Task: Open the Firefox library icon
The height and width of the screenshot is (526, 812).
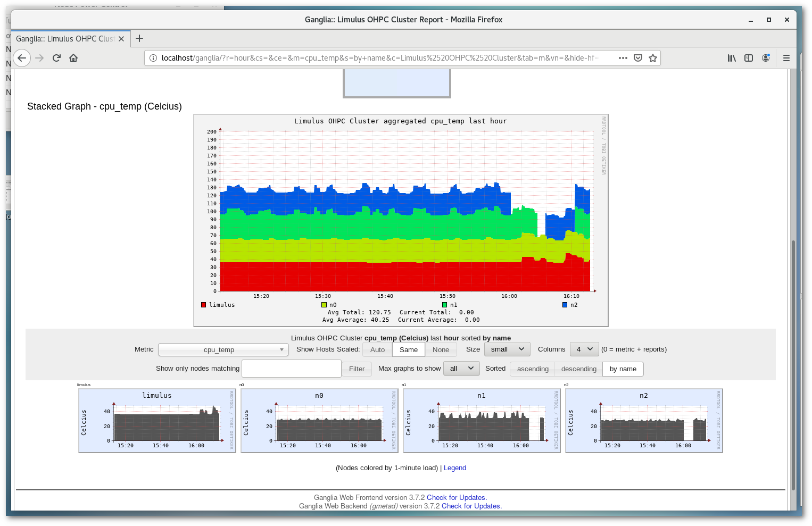Action: 732,58
